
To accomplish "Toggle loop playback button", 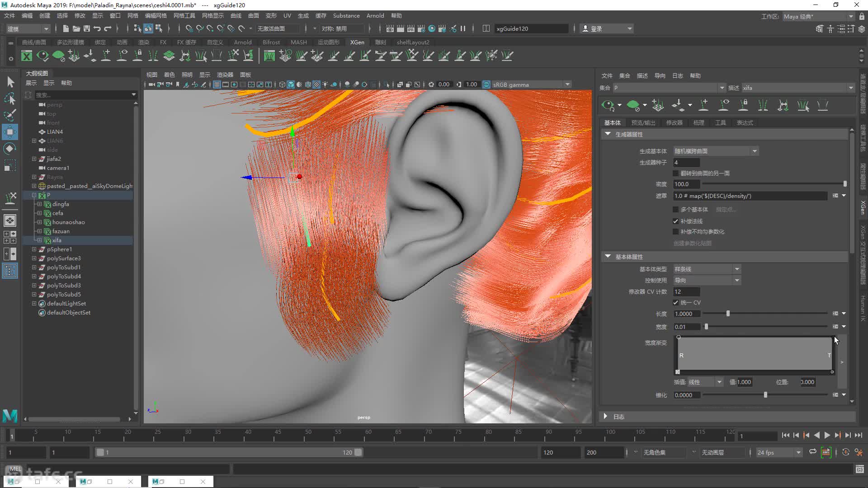I will [x=812, y=452].
